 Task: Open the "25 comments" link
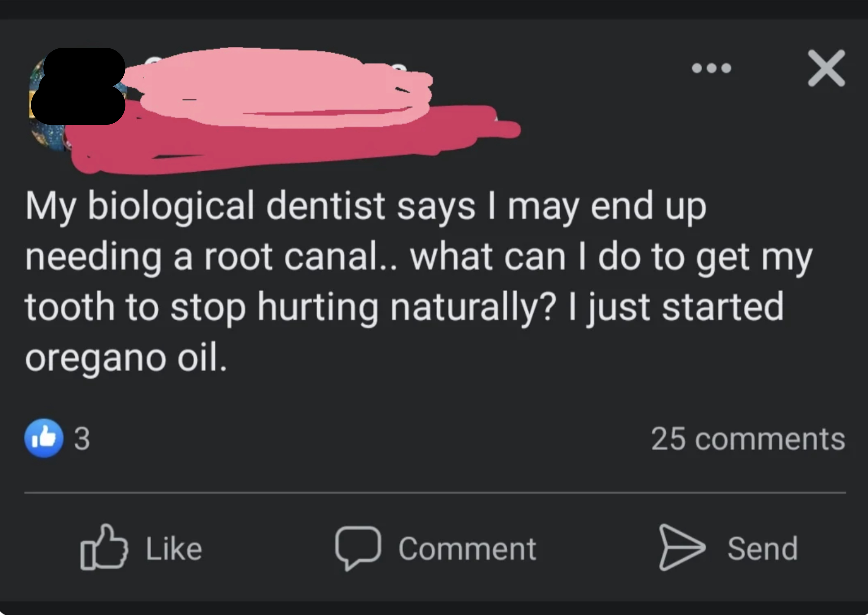click(x=747, y=439)
